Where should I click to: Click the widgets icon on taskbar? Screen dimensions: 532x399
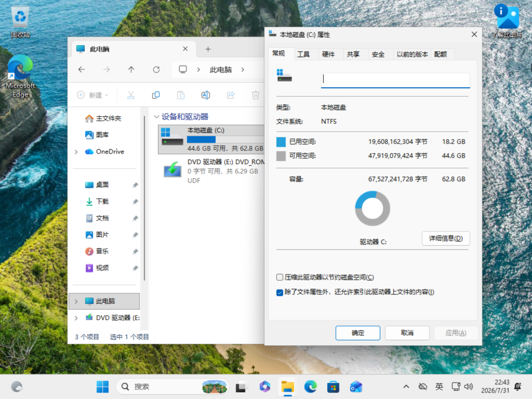click(17, 387)
